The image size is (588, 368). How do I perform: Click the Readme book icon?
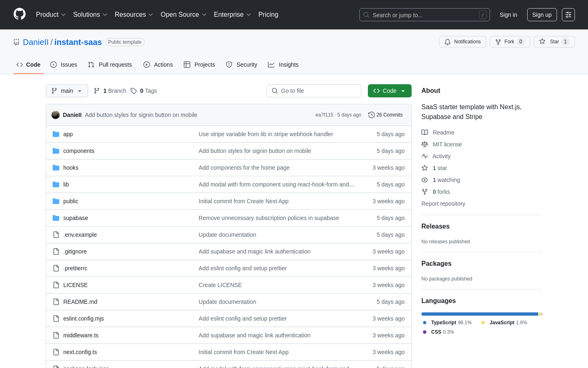tap(425, 132)
